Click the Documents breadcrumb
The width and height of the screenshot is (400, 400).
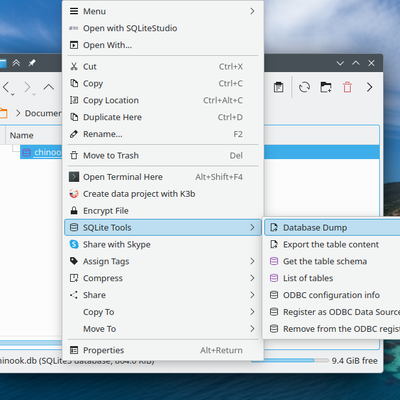click(x=43, y=113)
